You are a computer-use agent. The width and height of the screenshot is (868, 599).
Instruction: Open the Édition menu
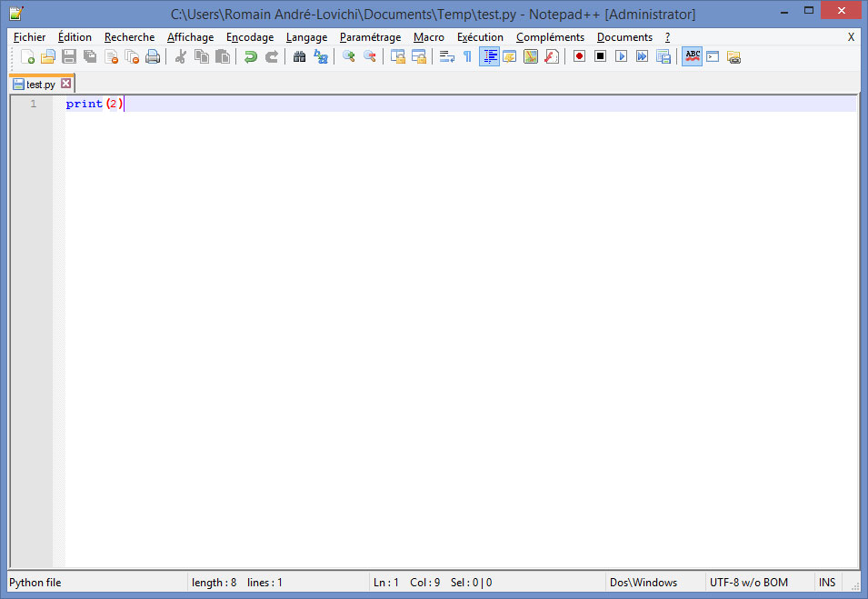point(75,37)
